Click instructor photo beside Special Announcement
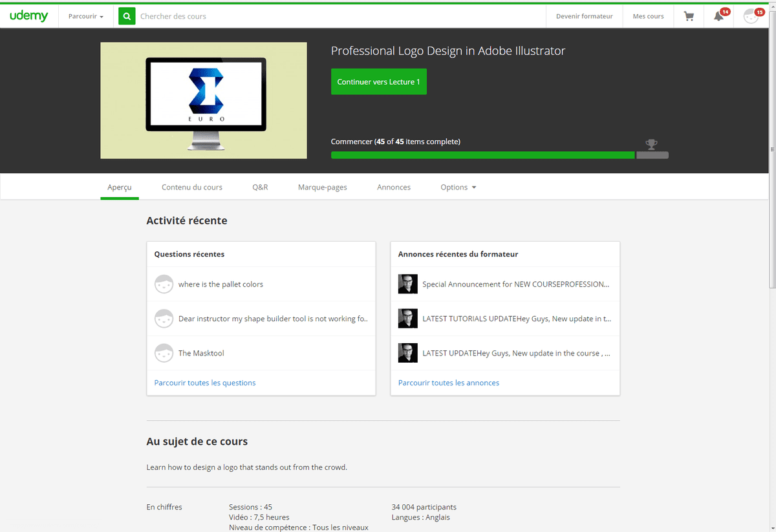The image size is (776, 532). [x=407, y=284]
